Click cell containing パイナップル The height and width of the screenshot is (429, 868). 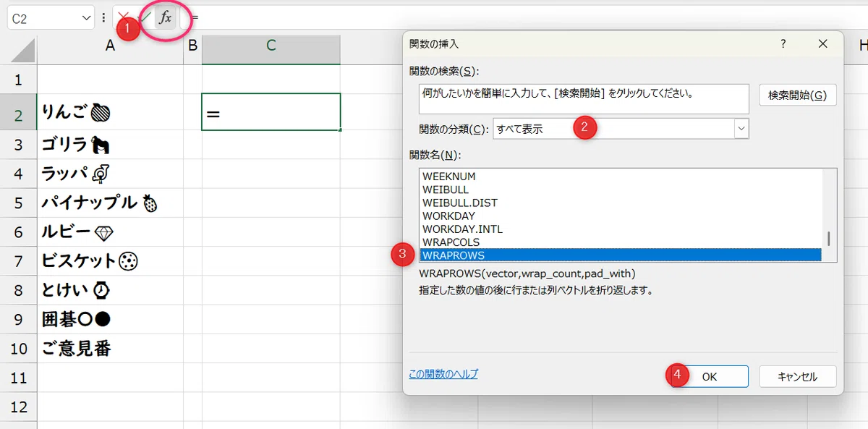point(110,203)
